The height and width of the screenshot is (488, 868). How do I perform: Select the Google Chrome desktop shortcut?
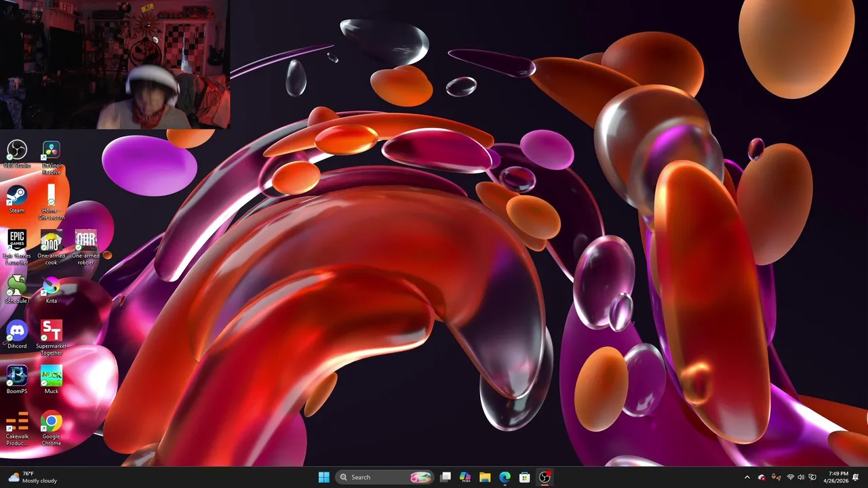pos(52,428)
